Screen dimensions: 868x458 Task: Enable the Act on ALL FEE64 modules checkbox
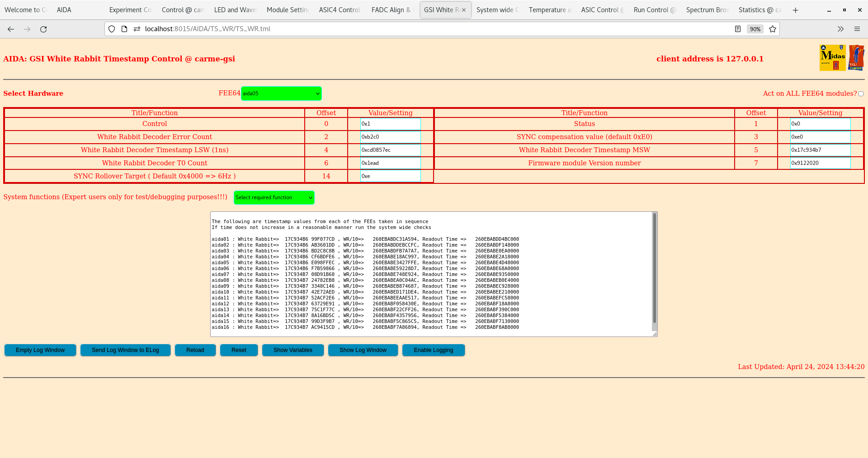(x=861, y=93)
